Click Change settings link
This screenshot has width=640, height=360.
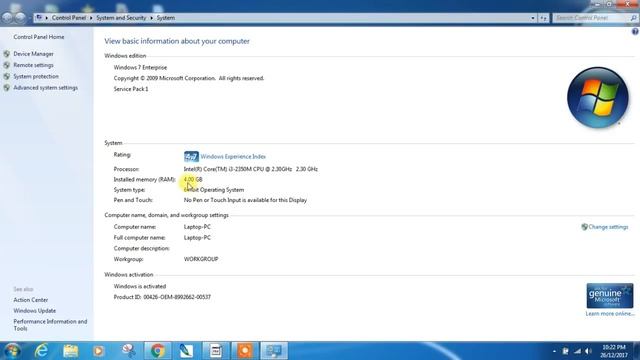608,227
